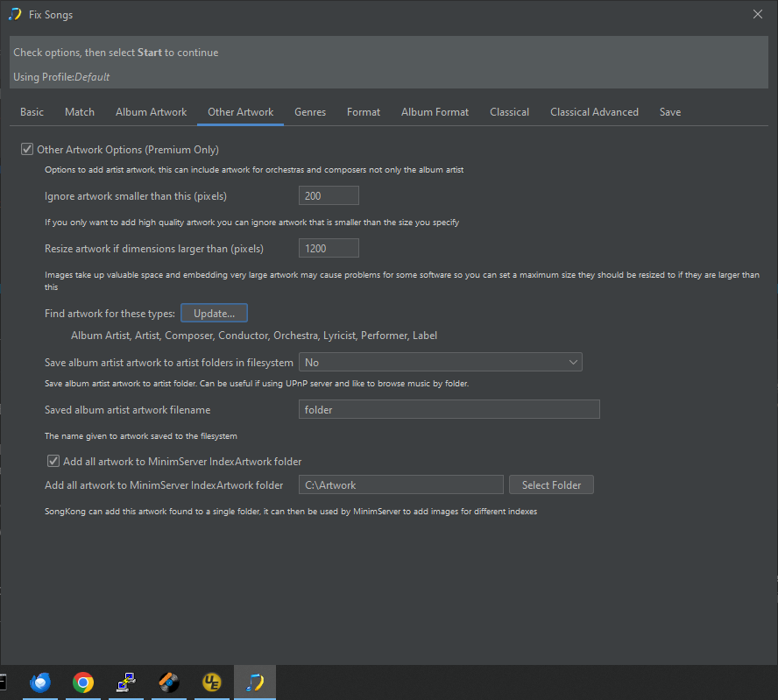Image resolution: width=778 pixels, height=700 pixels.
Task: Switch to the Album Artwork tab
Action: (151, 112)
